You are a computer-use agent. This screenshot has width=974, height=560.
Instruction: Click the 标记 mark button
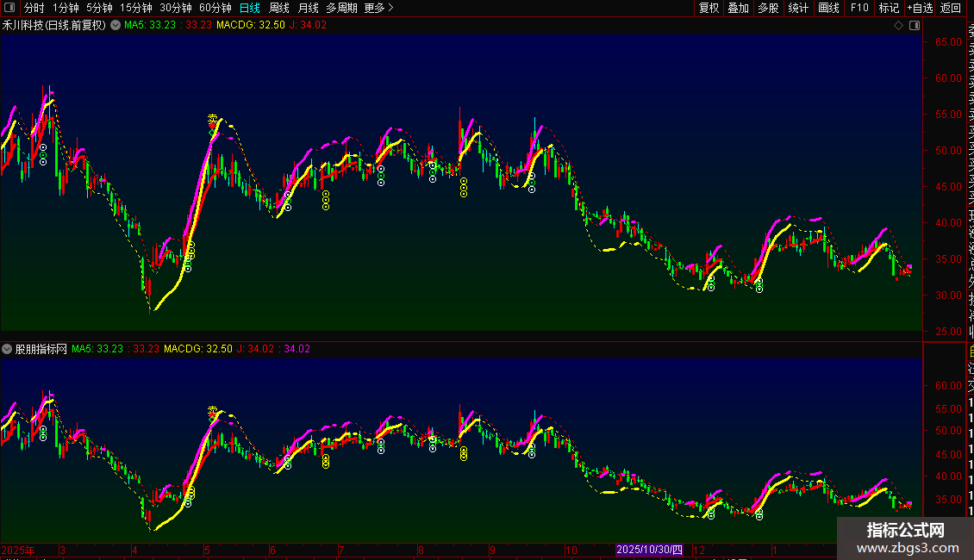click(889, 8)
